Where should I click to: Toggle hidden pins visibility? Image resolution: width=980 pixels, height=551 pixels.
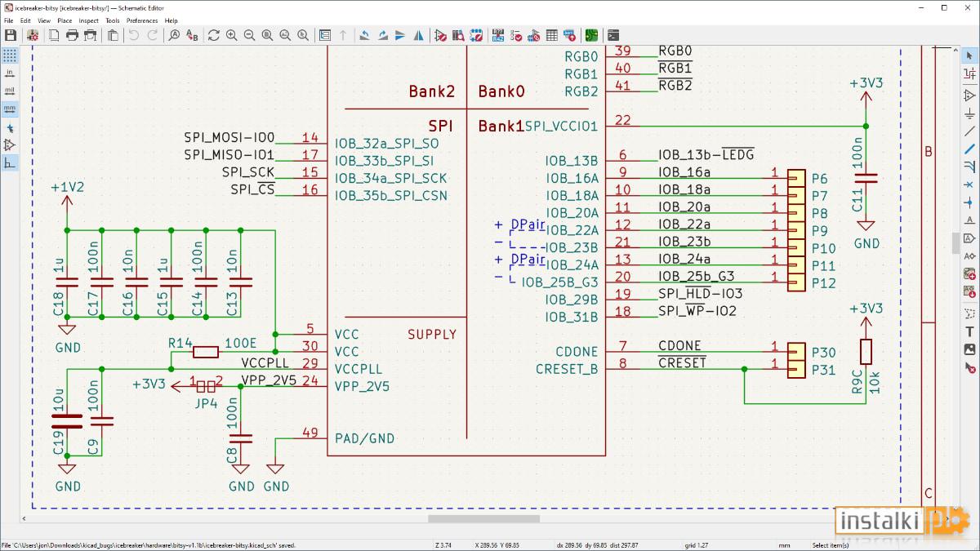10,145
